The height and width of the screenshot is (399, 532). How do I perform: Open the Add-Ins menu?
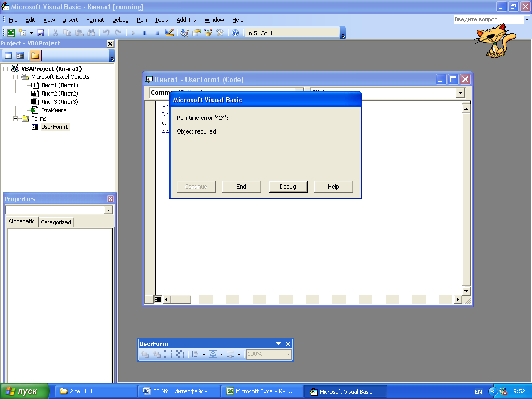(x=186, y=20)
